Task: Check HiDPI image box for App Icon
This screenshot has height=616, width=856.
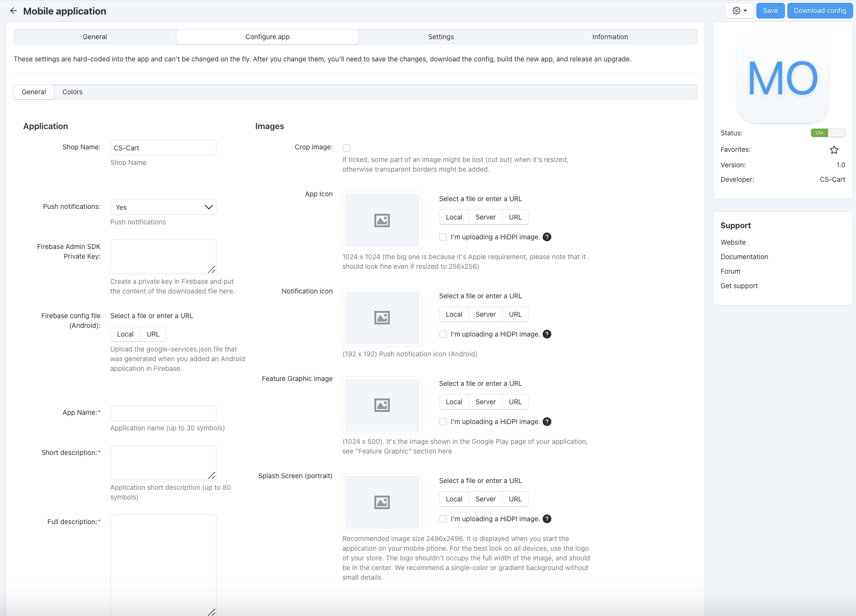Action: (x=443, y=237)
